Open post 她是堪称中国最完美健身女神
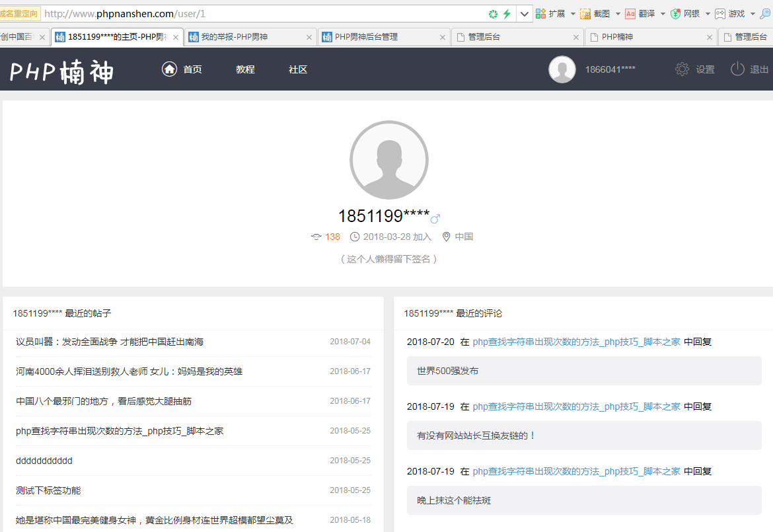Viewport: 773px width, 532px height. pos(155,520)
